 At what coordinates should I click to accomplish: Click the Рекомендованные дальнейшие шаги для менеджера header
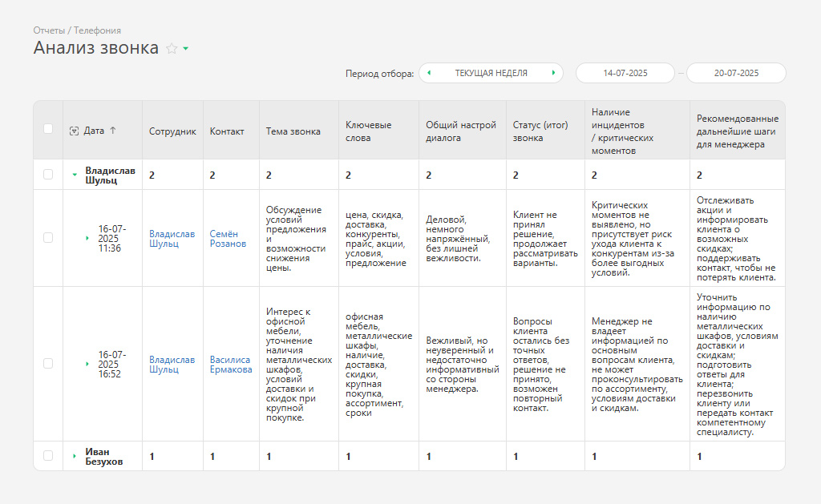pyautogui.click(x=738, y=131)
